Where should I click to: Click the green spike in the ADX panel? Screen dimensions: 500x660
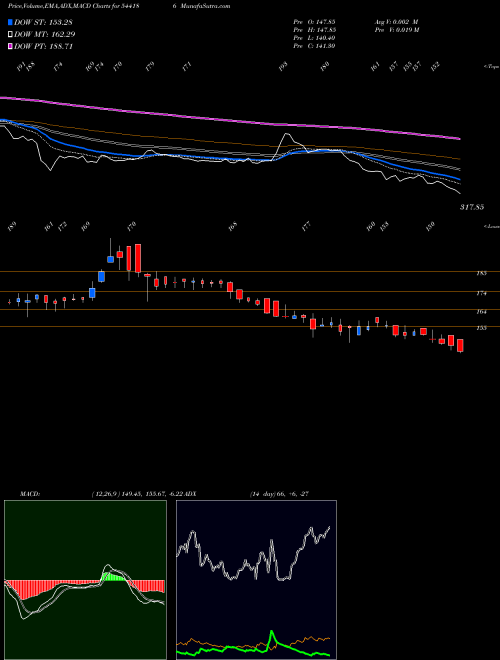click(271, 638)
